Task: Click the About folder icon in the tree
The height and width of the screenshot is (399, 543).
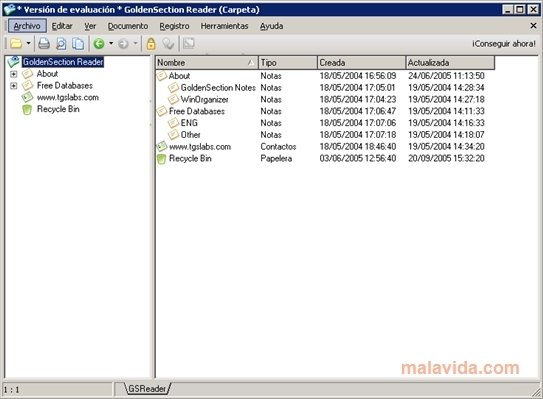Action: (x=27, y=74)
